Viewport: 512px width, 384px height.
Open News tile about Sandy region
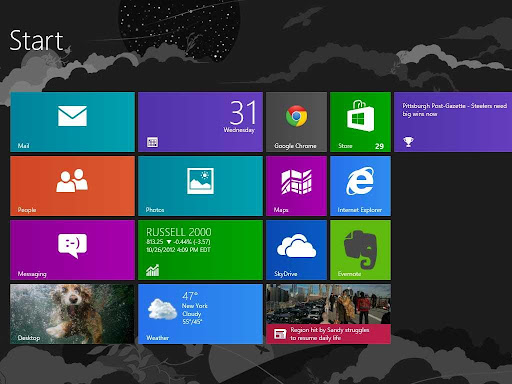tap(328, 314)
